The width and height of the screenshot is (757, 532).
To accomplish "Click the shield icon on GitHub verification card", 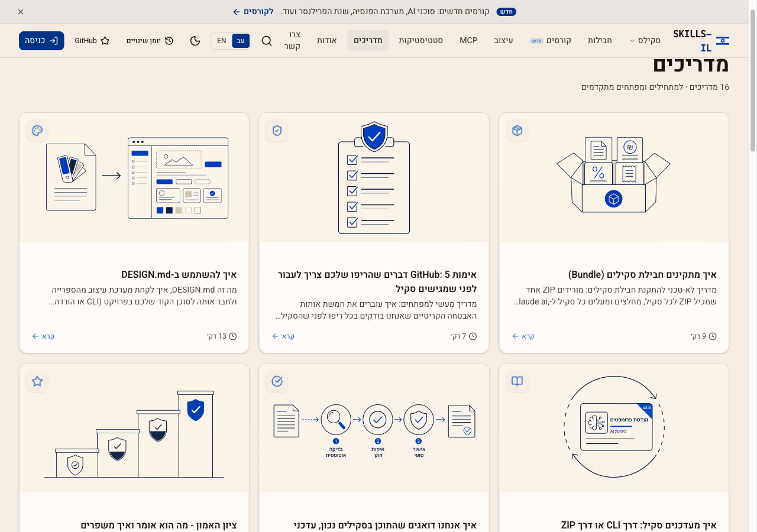I will (277, 131).
